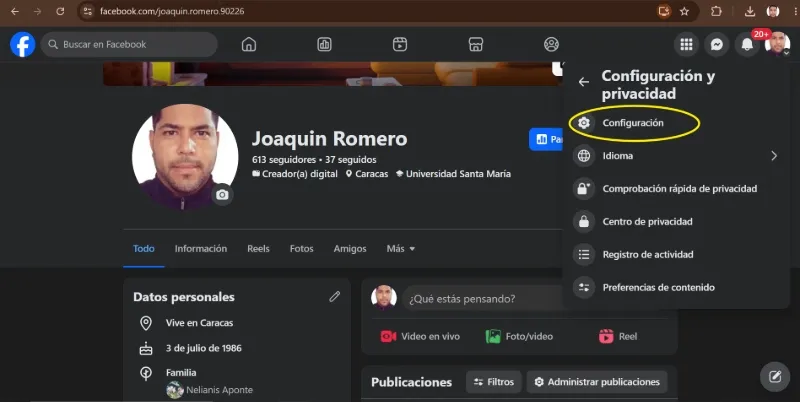Click the new message compose icon
The width and height of the screenshot is (800, 402).
775,376
